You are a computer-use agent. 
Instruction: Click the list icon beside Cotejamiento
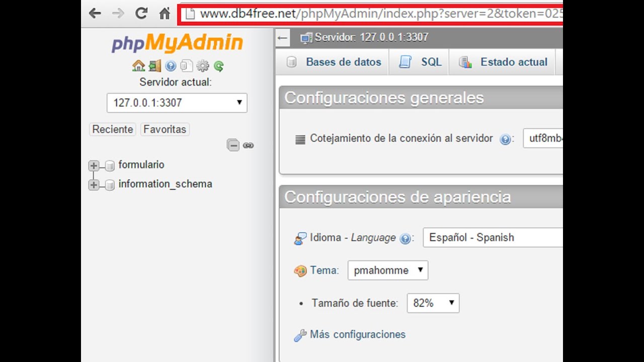click(x=300, y=140)
